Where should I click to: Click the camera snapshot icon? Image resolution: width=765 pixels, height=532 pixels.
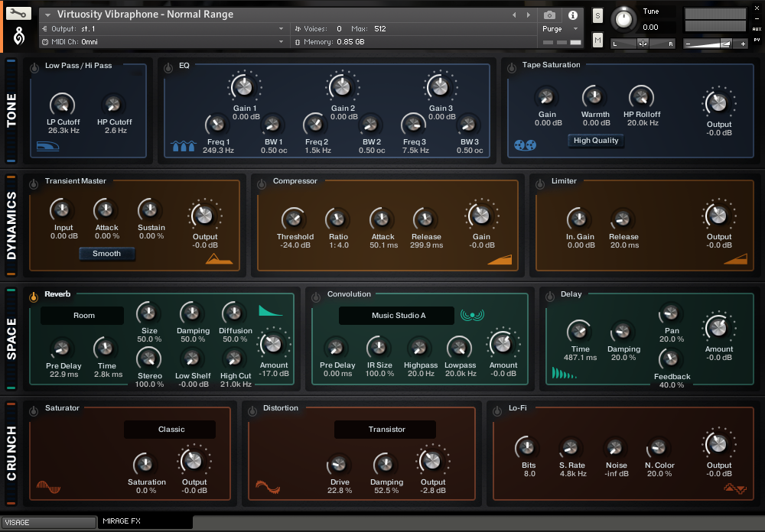(x=550, y=15)
